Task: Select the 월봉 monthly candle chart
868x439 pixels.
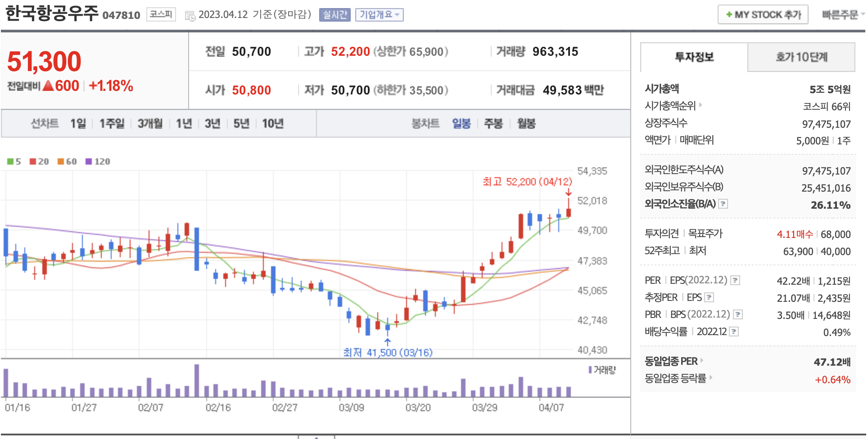Action: pos(526,124)
